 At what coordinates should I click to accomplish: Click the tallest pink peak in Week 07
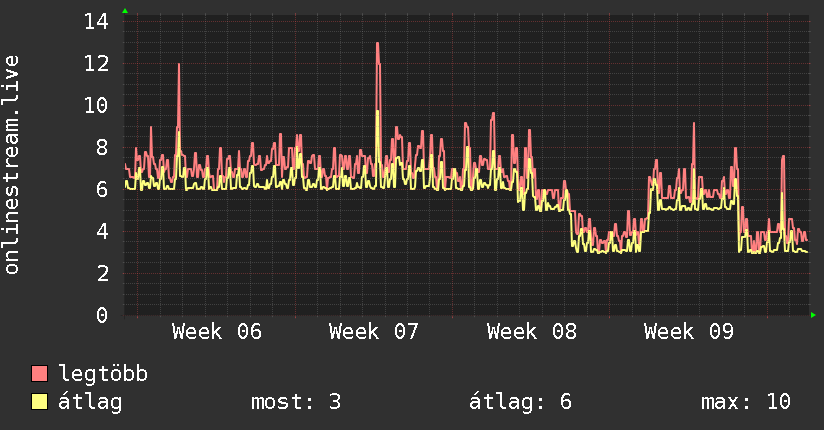(378, 44)
